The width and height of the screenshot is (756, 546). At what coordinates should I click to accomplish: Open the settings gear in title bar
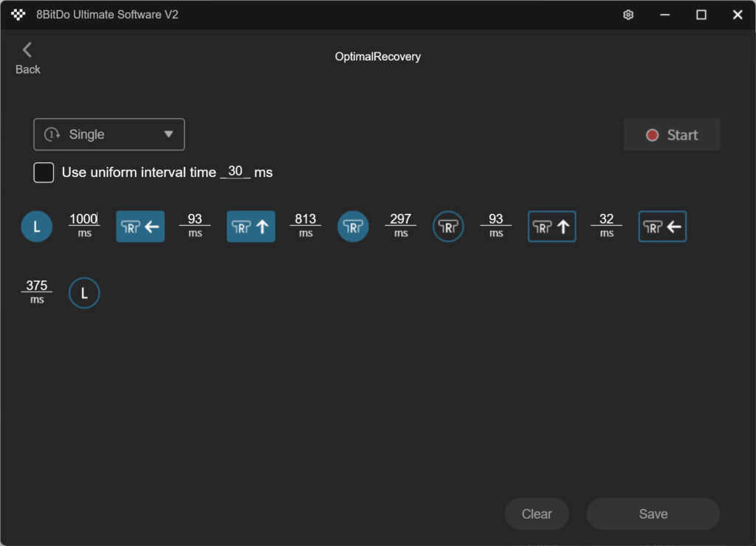click(628, 15)
